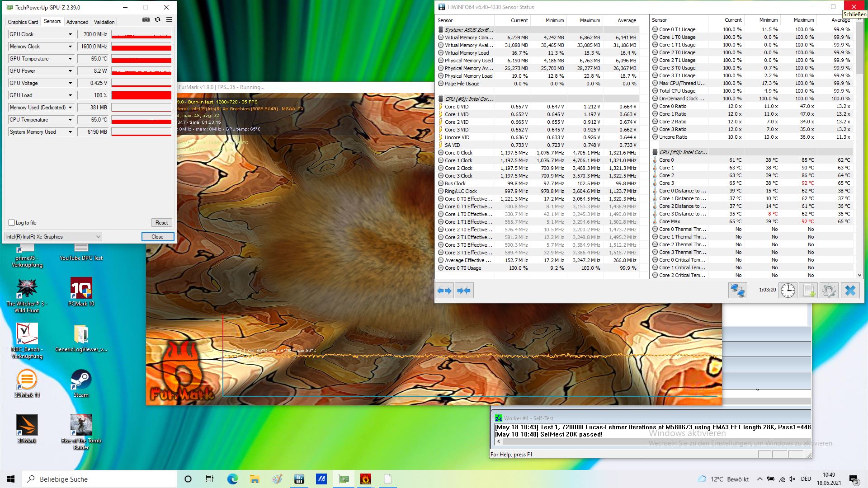Click the Average column header in HWiNFO left pane
This screenshot has width=868, height=488.
[621, 20]
